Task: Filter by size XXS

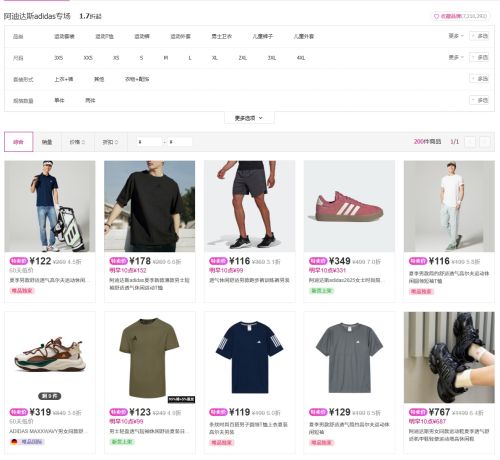Action: [88, 58]
